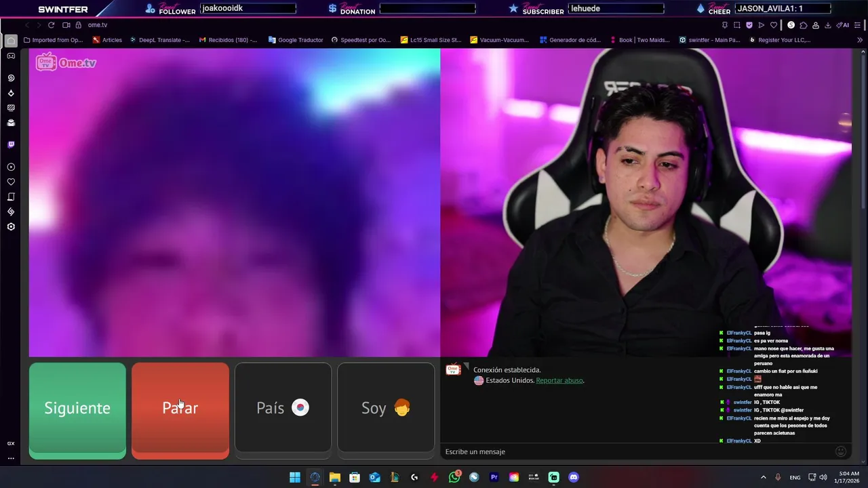Click the Conexión establecida. message
Screen dimensions: 868x488
pos(507,370)
